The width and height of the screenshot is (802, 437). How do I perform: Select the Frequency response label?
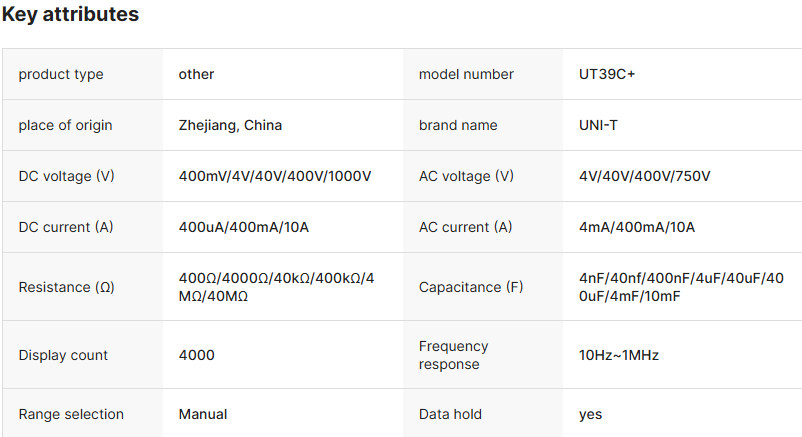click(x=454, y=355)
